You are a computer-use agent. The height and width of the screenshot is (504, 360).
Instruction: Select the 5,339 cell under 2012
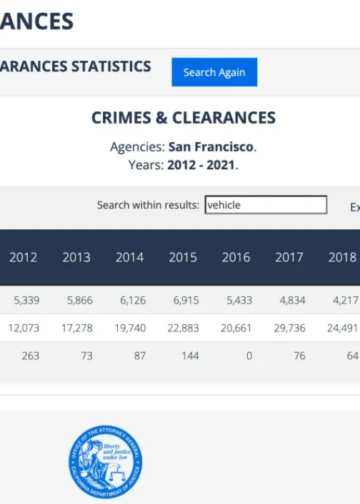point(26,300)
